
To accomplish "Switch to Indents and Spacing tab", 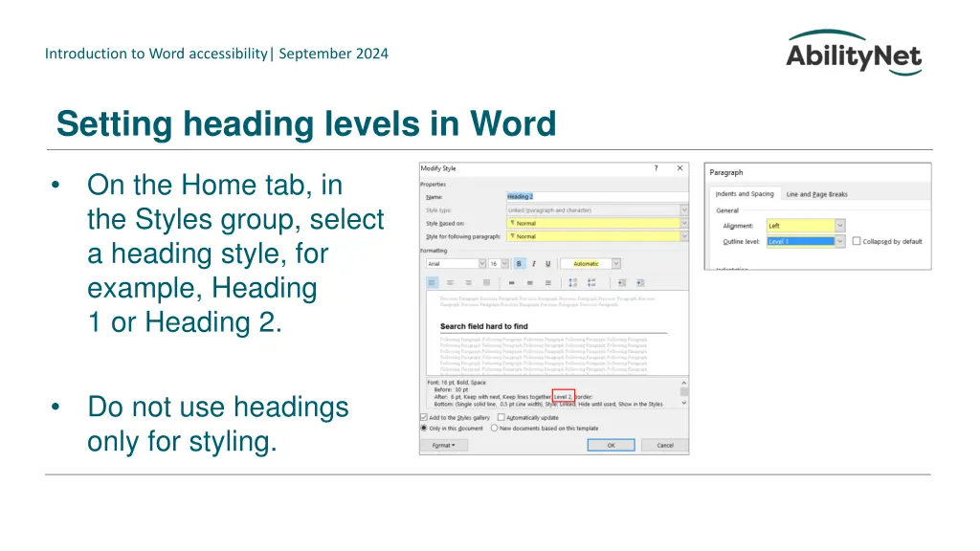I will tap(745, 194).
